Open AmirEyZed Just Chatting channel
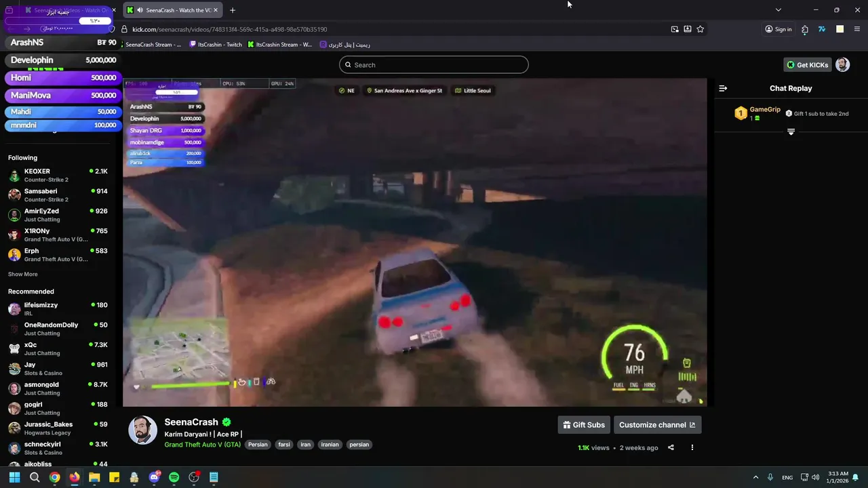Viewport: 868px width, 488px height. [x=58, y=215]
